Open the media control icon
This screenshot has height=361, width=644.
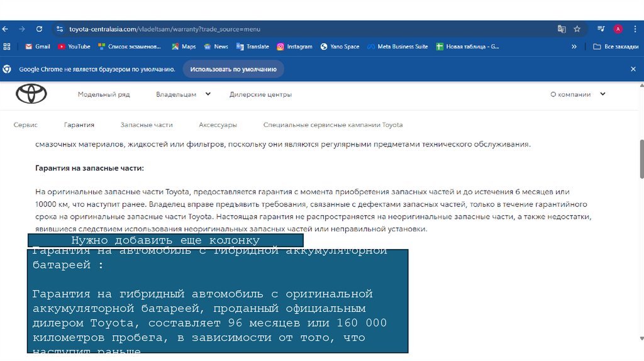tap(601, 29)
